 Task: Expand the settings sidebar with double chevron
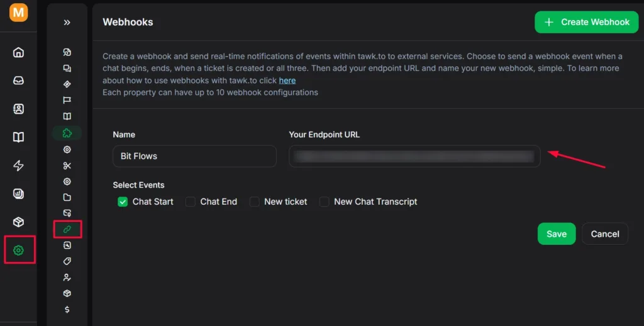click(x=67, y=22)
